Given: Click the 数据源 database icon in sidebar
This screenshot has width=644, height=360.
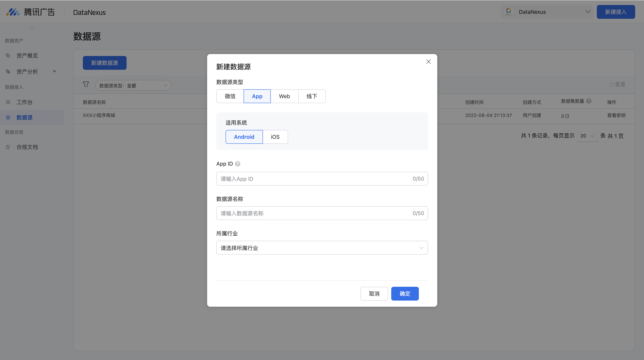Looking at the screenshot, I should [x=8, y=118].
